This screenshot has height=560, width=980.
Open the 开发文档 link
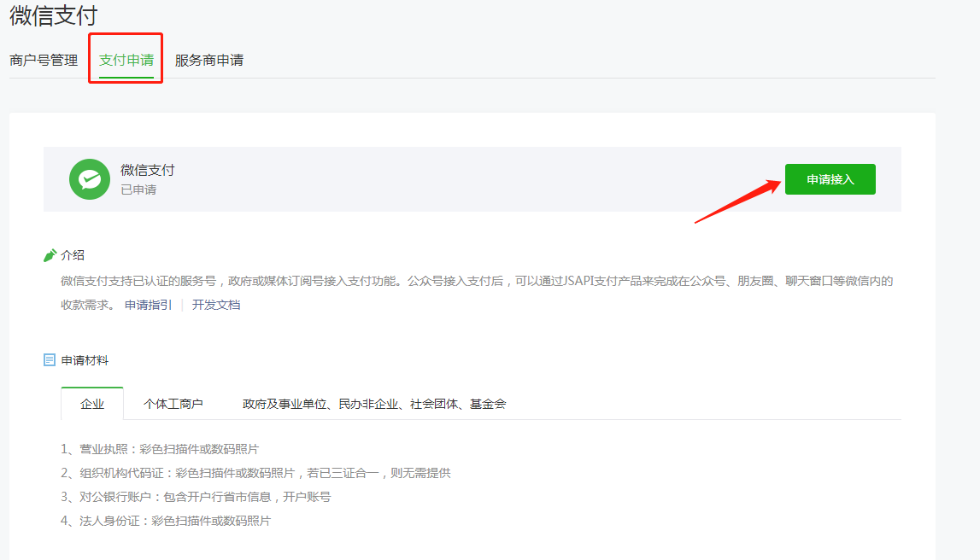point(215,305)
